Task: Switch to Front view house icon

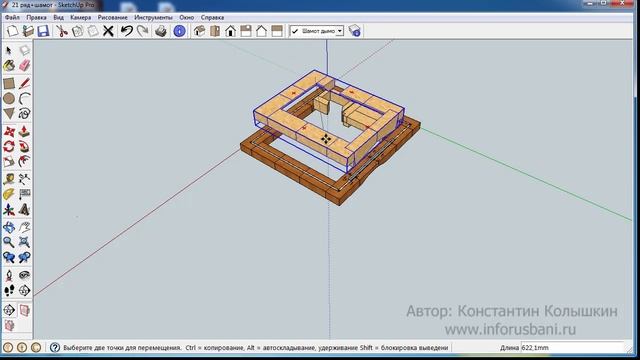Action: pos(230,31)
